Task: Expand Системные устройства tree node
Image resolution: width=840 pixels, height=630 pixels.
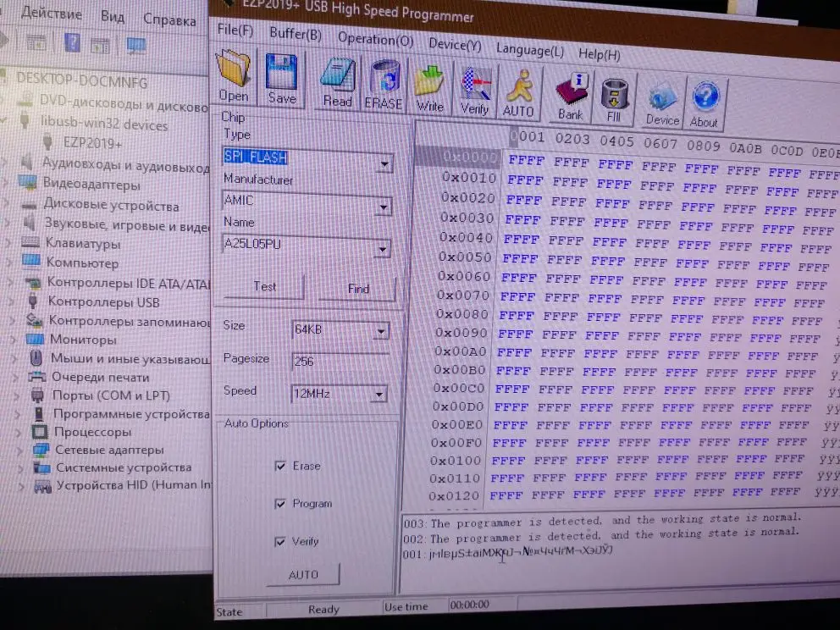Action: 19,469
